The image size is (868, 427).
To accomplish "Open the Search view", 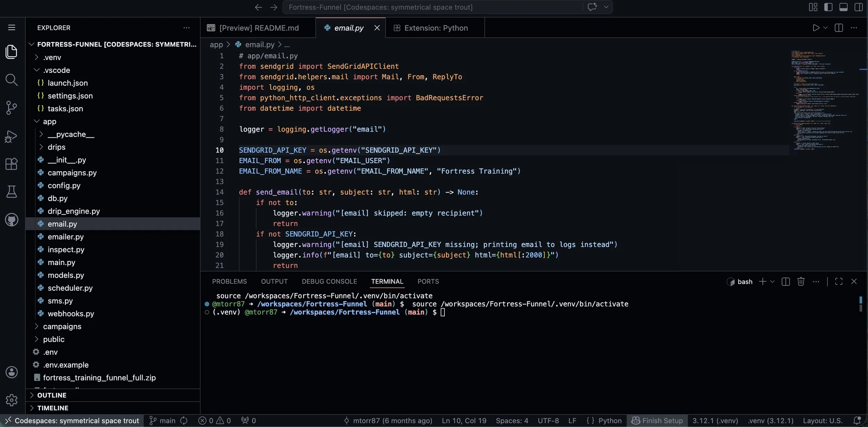I will (11, 80).
